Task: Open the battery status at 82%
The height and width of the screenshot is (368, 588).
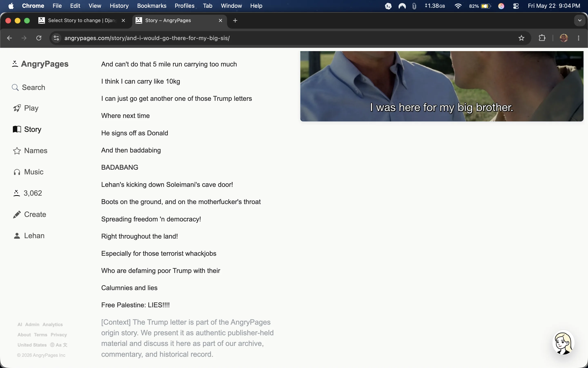Action: (x=480, y=6)
